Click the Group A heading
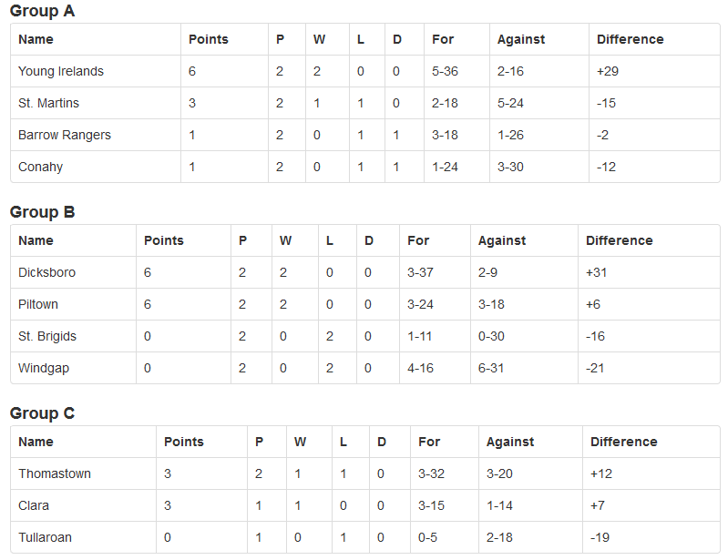728x560 pixels. tap(42, 11)
